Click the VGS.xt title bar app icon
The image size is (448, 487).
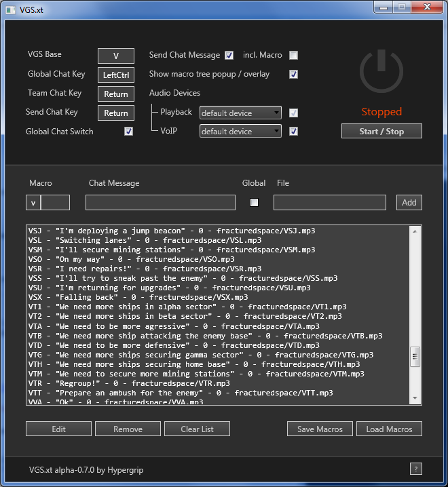point(10,10)
